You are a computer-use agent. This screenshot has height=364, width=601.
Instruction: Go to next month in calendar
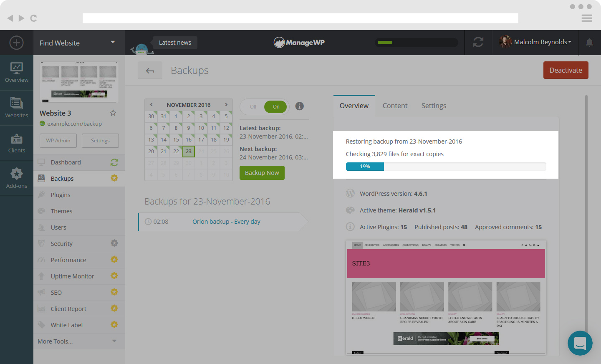[226, 105]
